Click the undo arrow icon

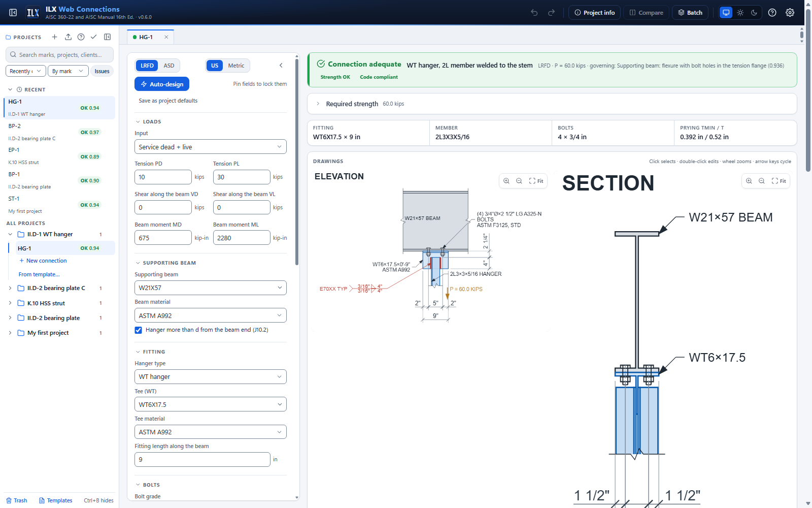click(x=534, y=13)
